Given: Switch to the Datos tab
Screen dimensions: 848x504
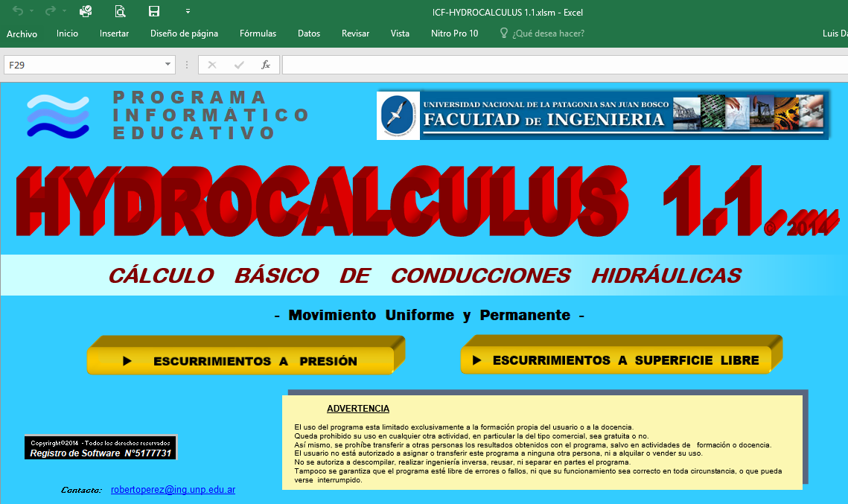Looking at the screenshot, I should click(309, 34).
